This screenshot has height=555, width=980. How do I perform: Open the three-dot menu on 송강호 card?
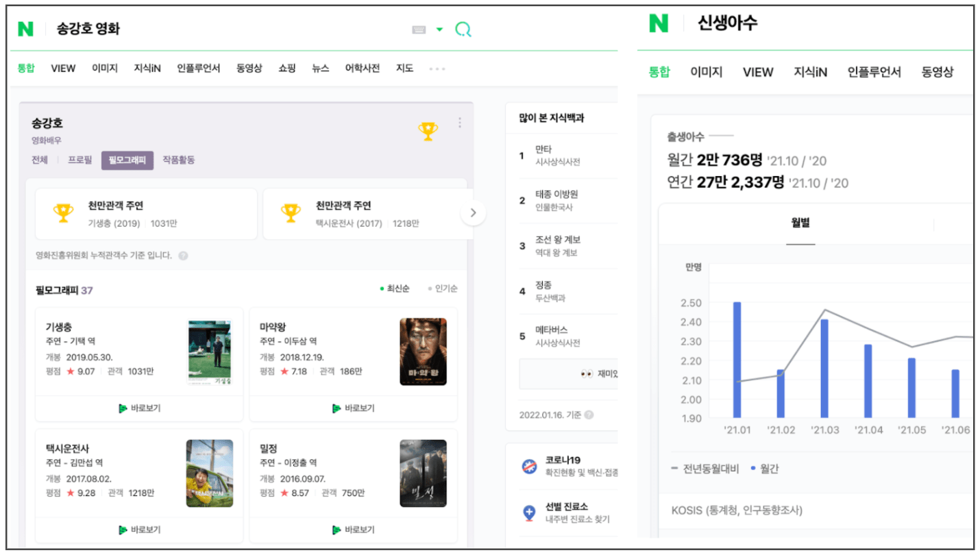459,123
